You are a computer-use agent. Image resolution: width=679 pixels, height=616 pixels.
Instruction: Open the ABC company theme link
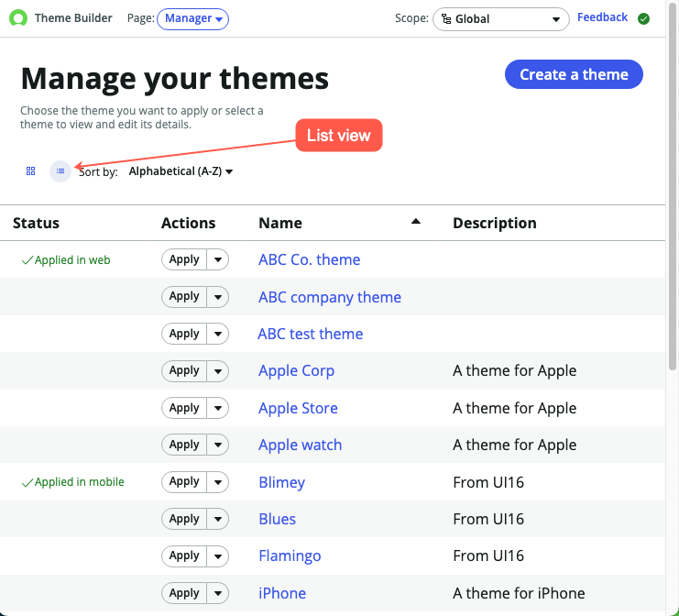tap(330, 298)
